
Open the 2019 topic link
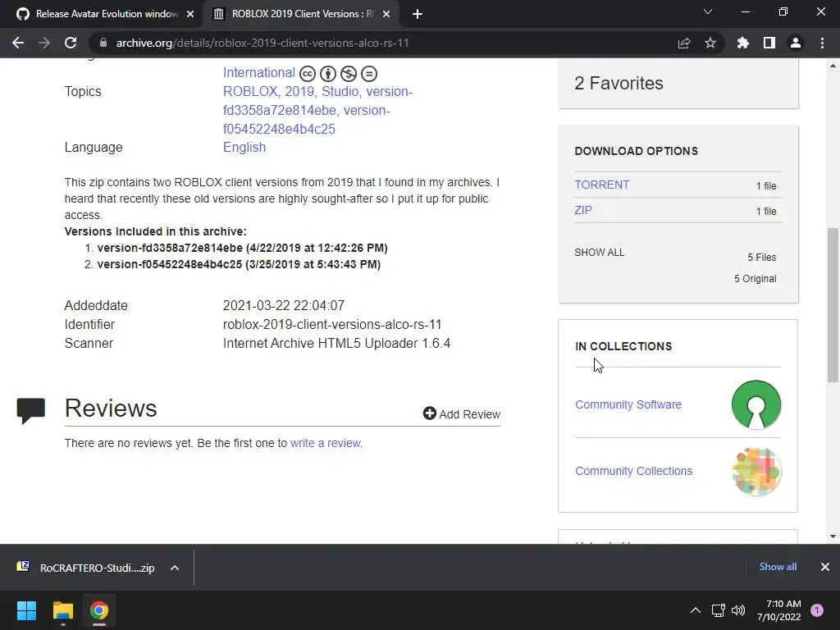click(299, 91)
